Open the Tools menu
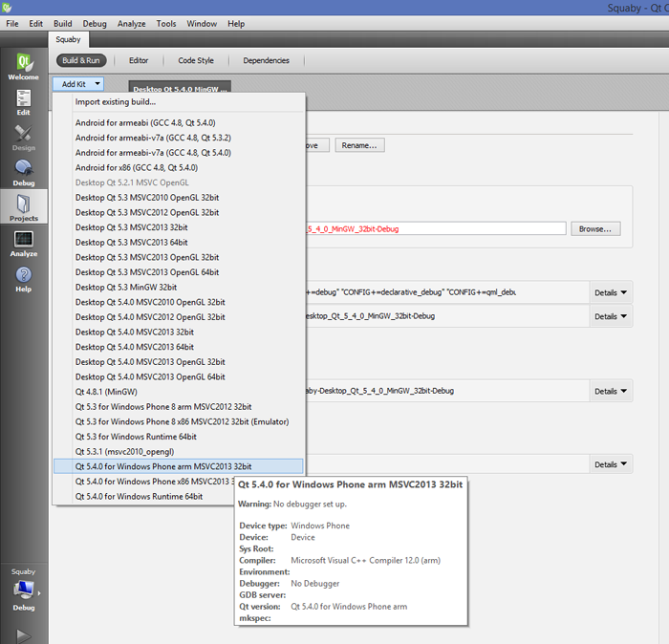Image resolution: width=669 pixels, height=644 pixels. pyautogui.click(x=166, y=24)
